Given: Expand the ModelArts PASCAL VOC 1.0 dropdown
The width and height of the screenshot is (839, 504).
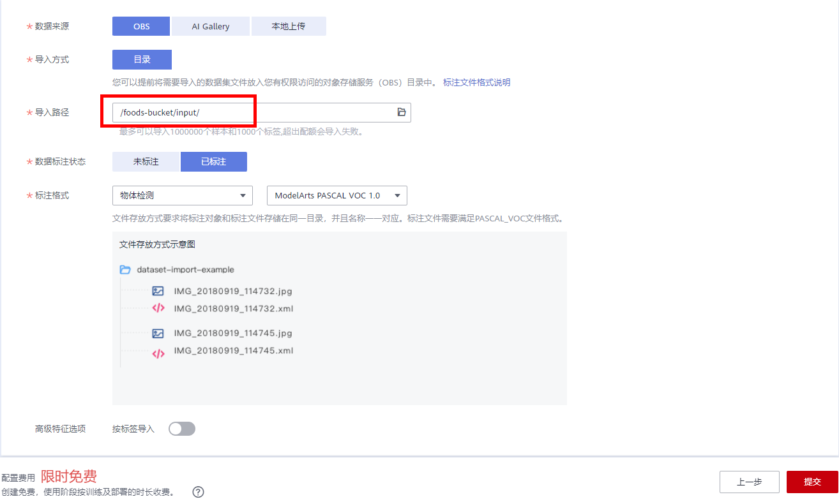Looking at the screenshot, I should coord(336,196).
